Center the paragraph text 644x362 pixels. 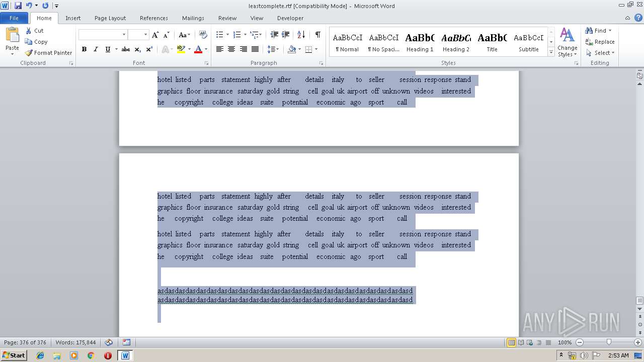(231, 49)
